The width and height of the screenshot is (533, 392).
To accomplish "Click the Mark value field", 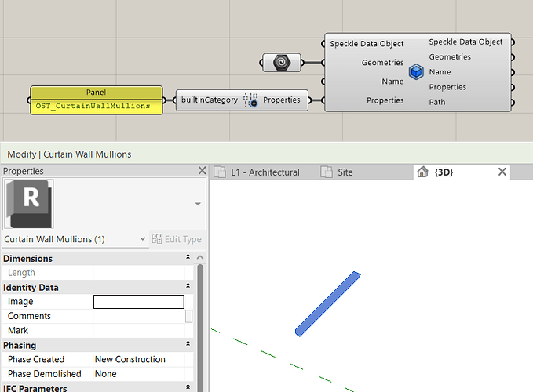I will point(139,331).
